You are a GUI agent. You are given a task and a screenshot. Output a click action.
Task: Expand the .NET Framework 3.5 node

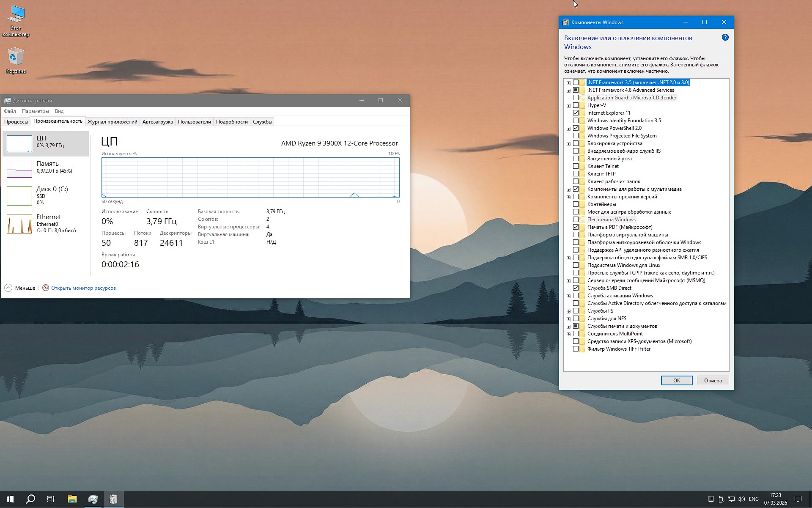(x=568, y=83)
